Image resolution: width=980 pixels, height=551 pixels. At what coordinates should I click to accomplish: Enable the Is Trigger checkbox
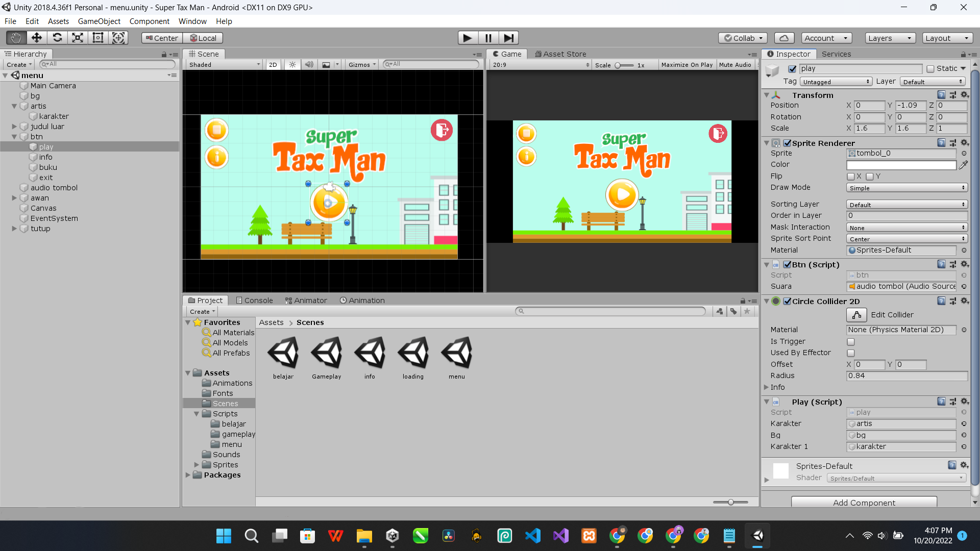pyautogui.click(x=851, y=342)
